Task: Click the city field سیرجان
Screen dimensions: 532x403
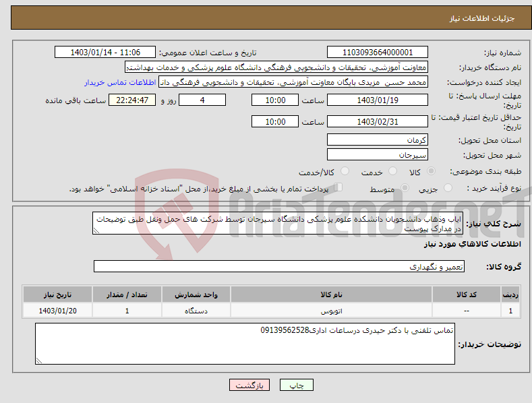Action: (378, 155)
